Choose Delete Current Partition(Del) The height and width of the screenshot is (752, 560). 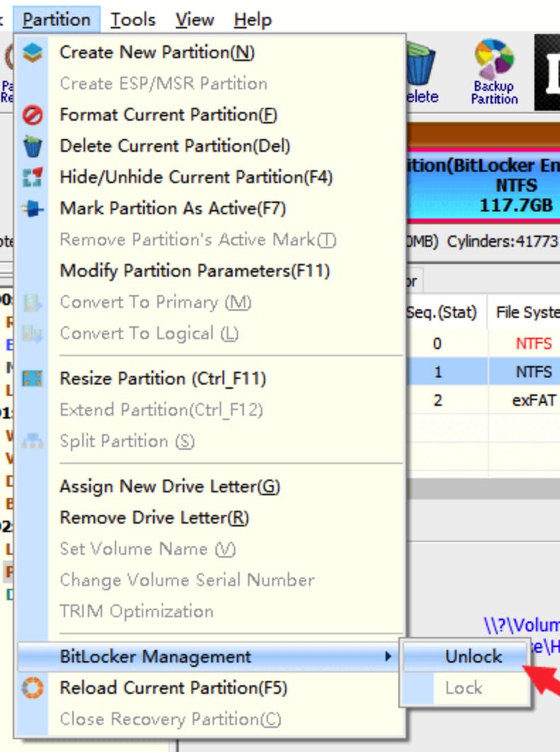pos(175,146)
